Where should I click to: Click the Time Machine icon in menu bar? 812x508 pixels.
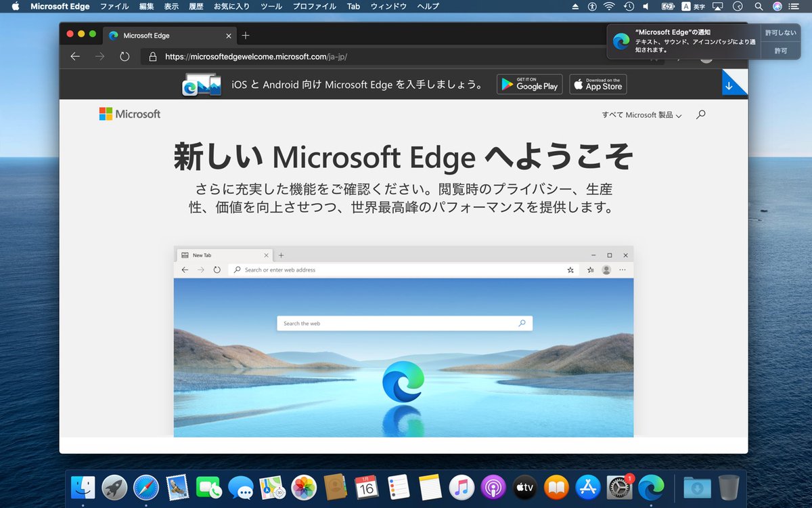[629, 6]
